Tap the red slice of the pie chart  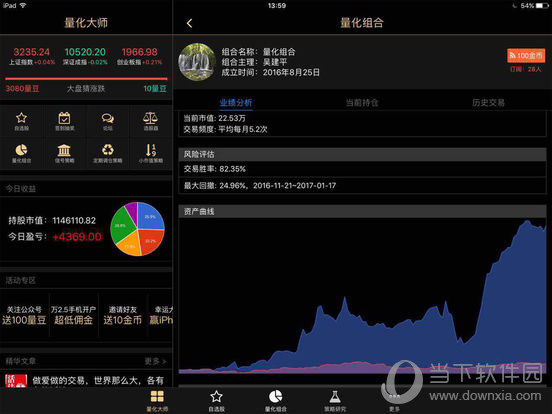click(151, 241)
